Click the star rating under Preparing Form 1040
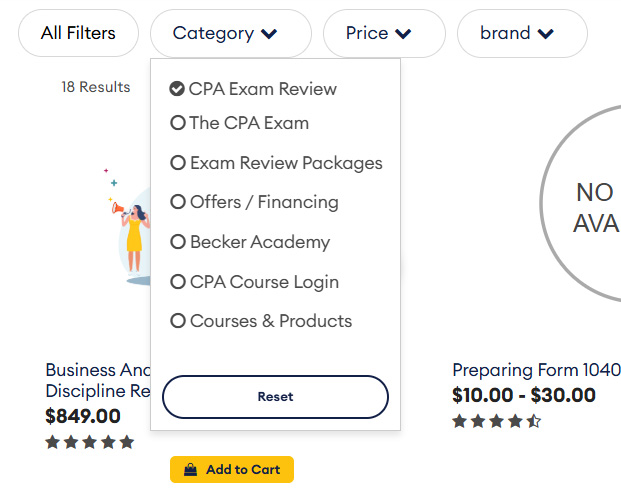621x504 pixels. click(x=496, y=421)
